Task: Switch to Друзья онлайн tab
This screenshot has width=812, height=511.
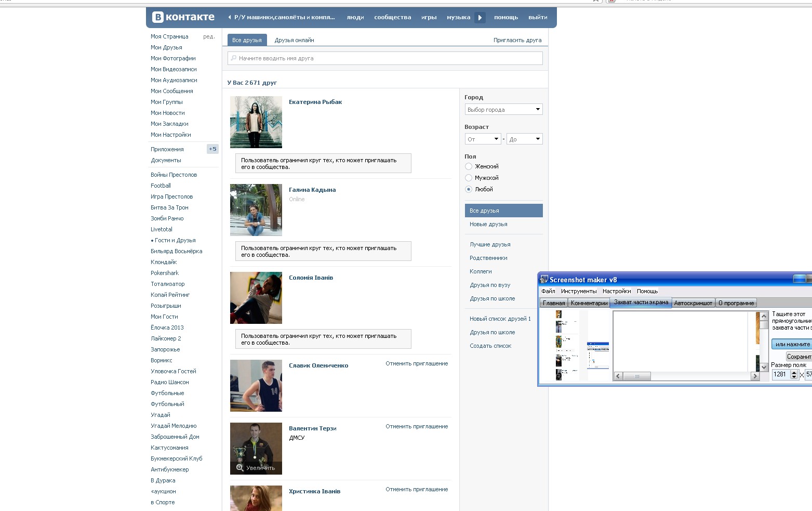Action: 294,40
